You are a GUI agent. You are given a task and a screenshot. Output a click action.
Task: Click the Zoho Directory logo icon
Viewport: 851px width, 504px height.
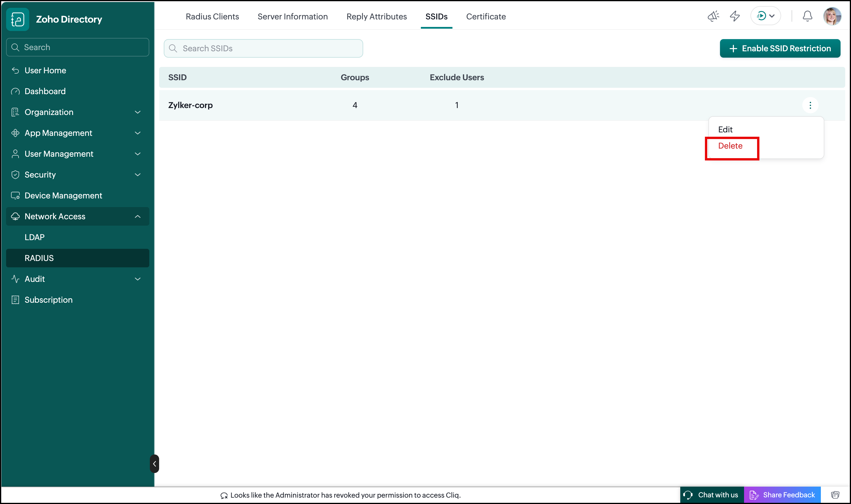tap(18, 19)
